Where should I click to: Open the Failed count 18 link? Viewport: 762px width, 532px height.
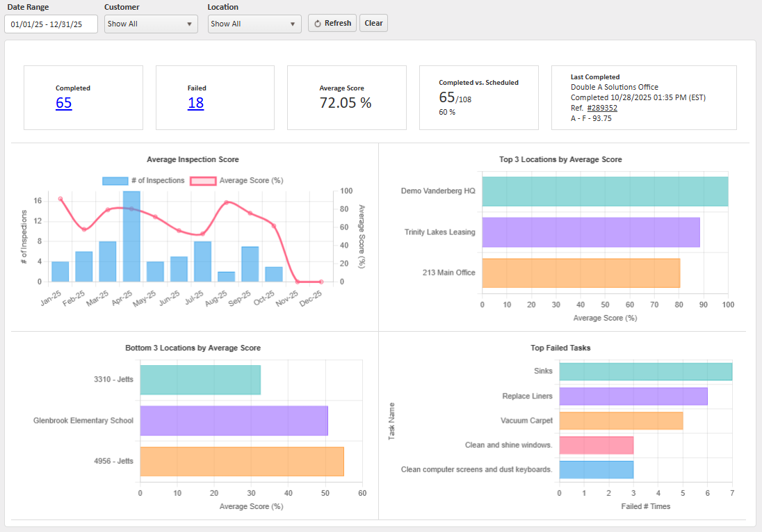coord(195,103)
